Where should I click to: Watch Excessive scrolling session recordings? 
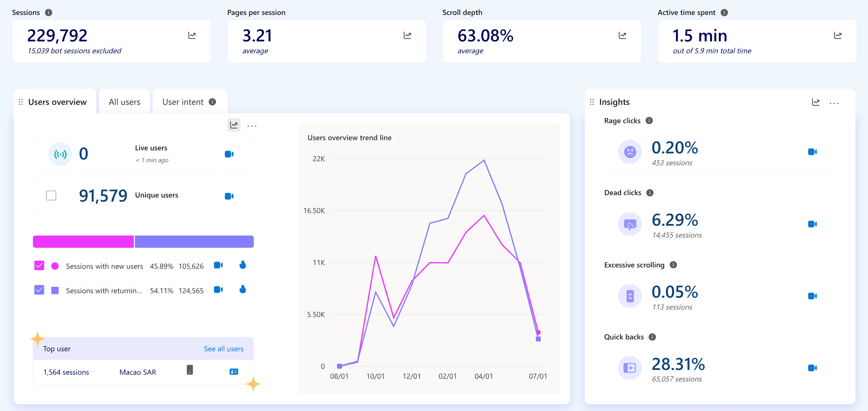coord(813,296)
